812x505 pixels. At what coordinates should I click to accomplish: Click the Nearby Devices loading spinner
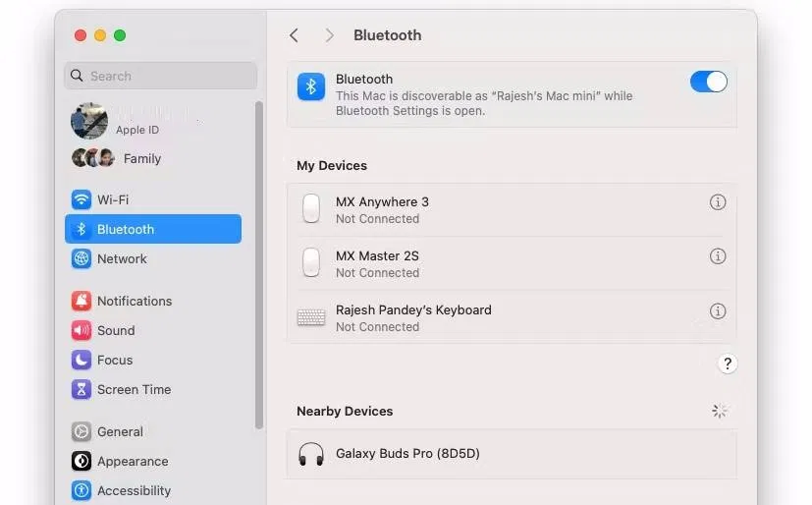(x=720, y=411)
